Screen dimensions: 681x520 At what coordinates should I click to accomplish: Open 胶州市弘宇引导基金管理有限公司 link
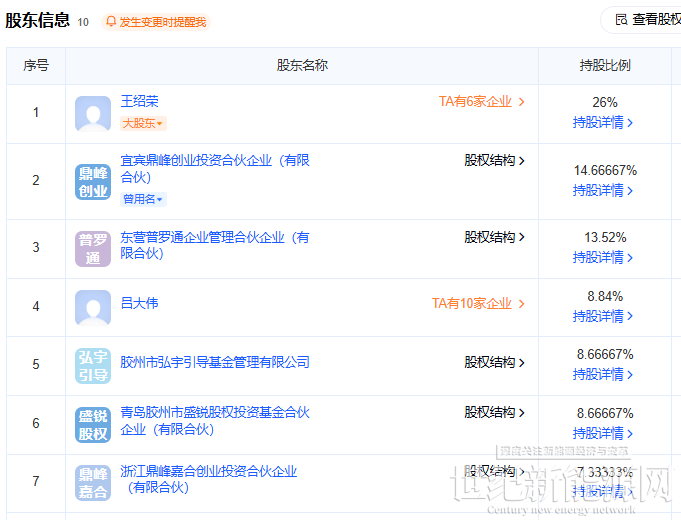click(215, 362)
